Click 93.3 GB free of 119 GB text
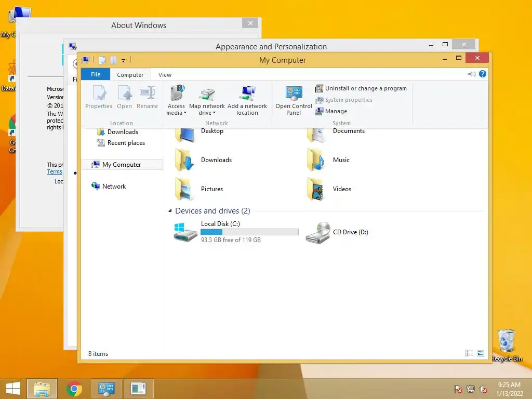This screenshot has height=399, width=532. coord(231,240)
